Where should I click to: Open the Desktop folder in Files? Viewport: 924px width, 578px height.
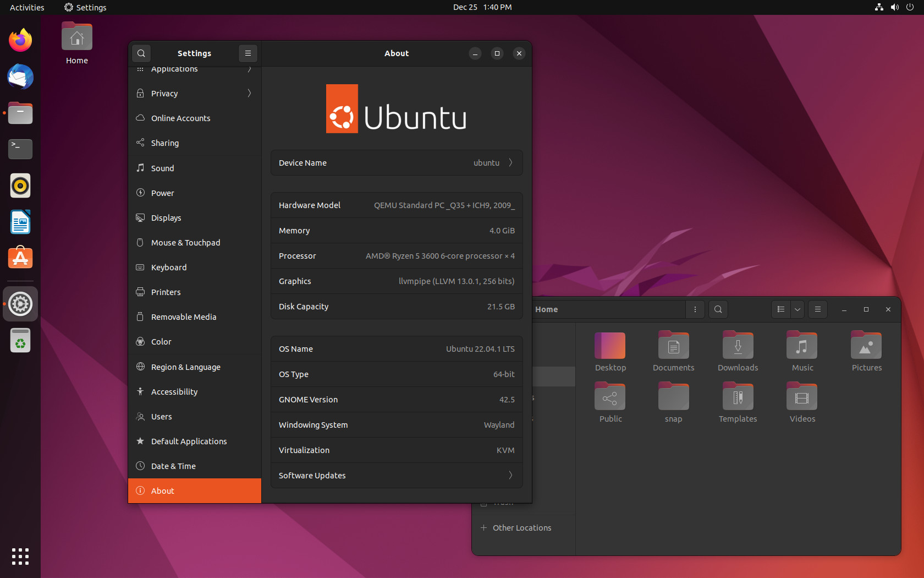[x=610, y=352]
